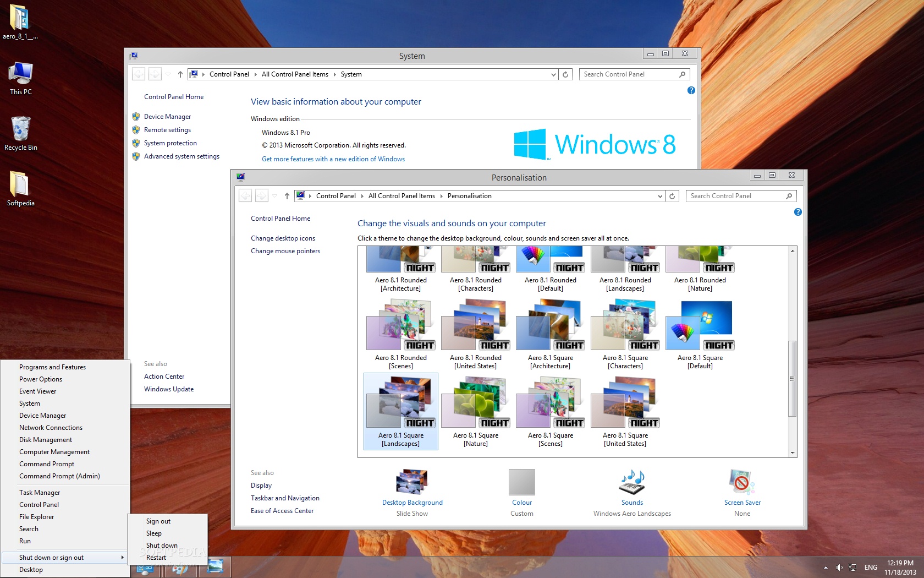
Task: Show hidden system tray icons
Action: (x=826, y=568)
